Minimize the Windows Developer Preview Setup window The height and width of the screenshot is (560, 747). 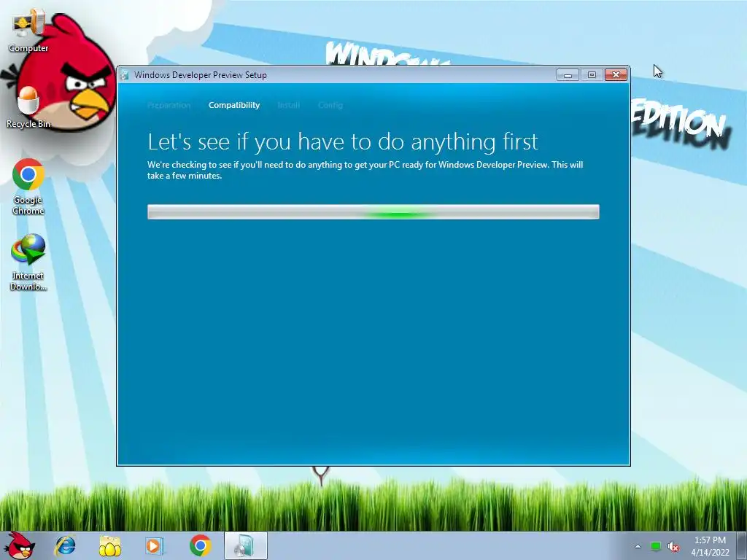pyautogui.click(x=568, y=75)
